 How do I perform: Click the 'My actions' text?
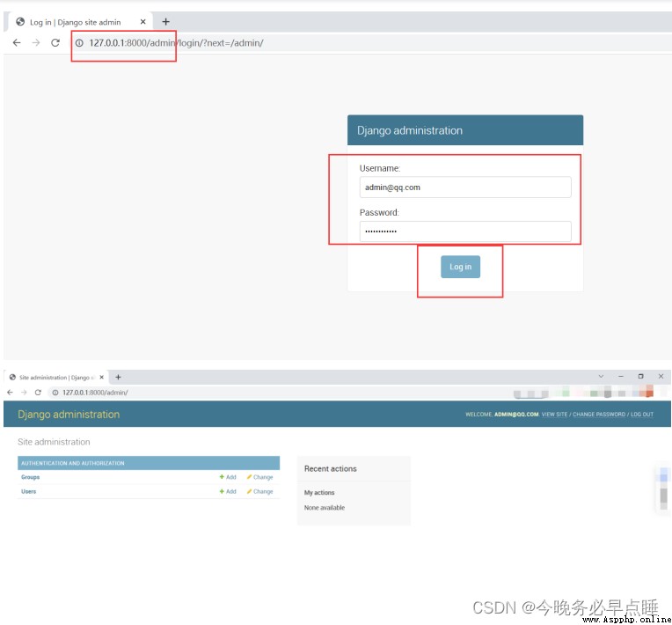click(x=319, y=492)
